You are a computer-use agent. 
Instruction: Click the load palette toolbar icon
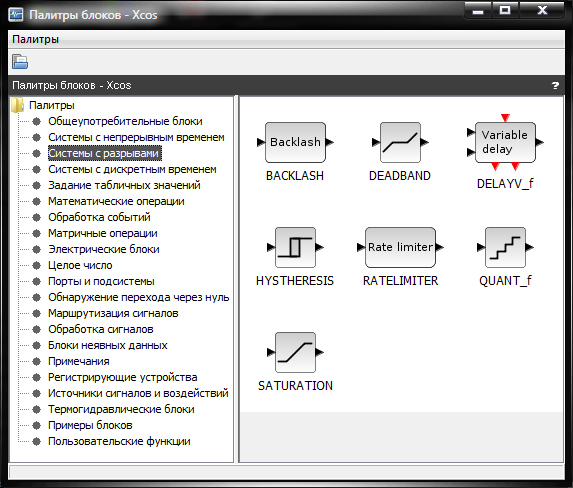20,61
